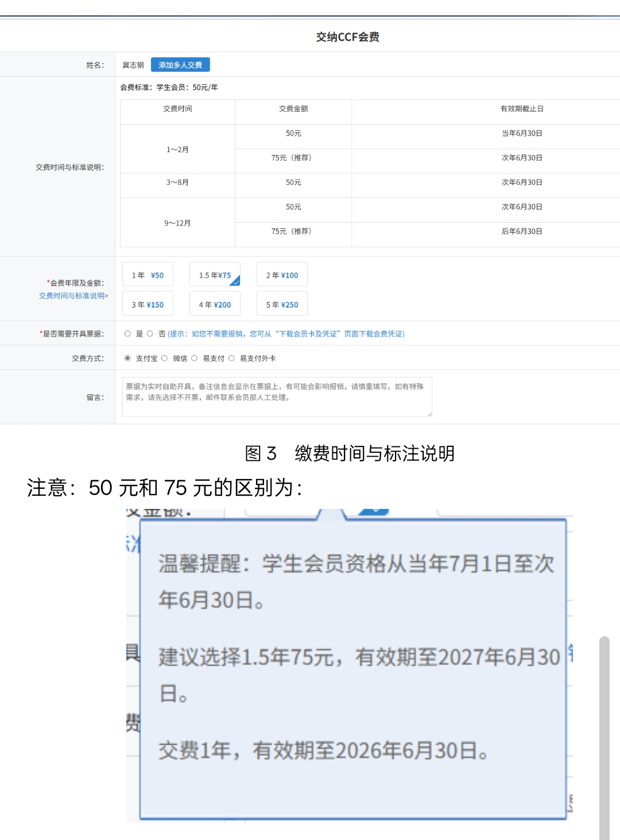The image size is (620, 840).
Task: Select the 1年 ¥50 membership option
Action: [148, 274]
